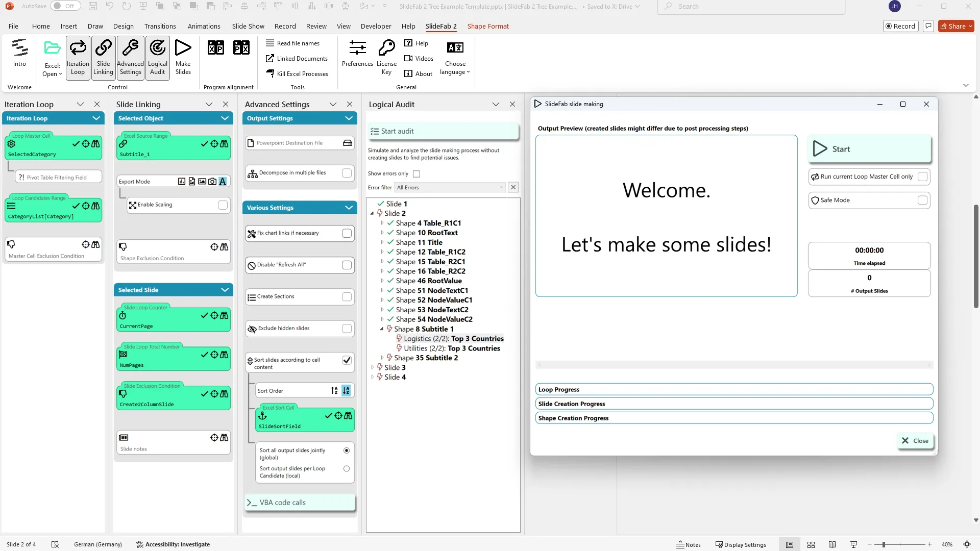The height and width of the screenshot is (551, 980).
Task: Choose descending sort order icon
Action: pyautogui.click(x=346, y=391)
